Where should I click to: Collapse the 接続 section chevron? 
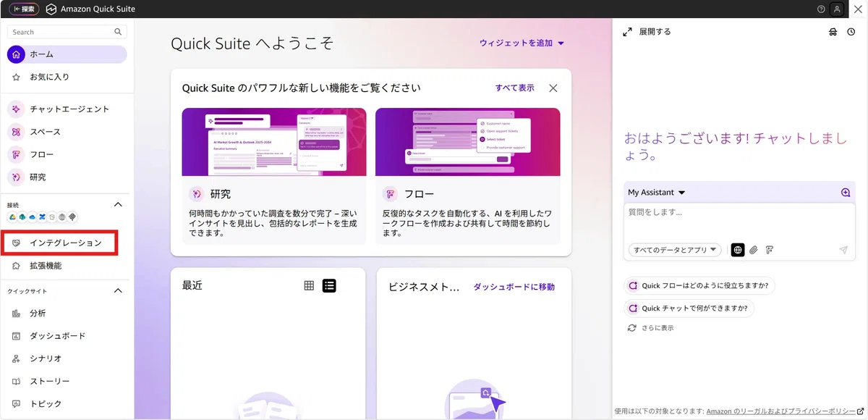[x=119, y=205]
